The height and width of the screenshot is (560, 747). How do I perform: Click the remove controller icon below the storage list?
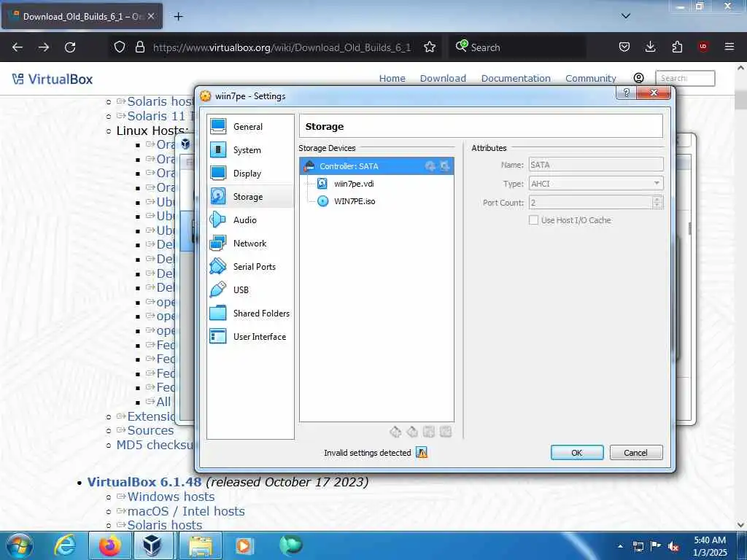tap(412, 432)
